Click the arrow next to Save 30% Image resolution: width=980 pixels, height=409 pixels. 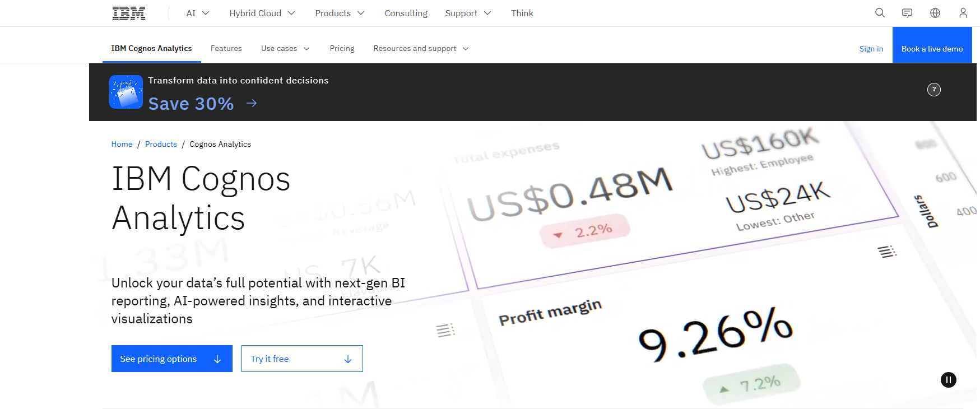(x=252, y=103)
